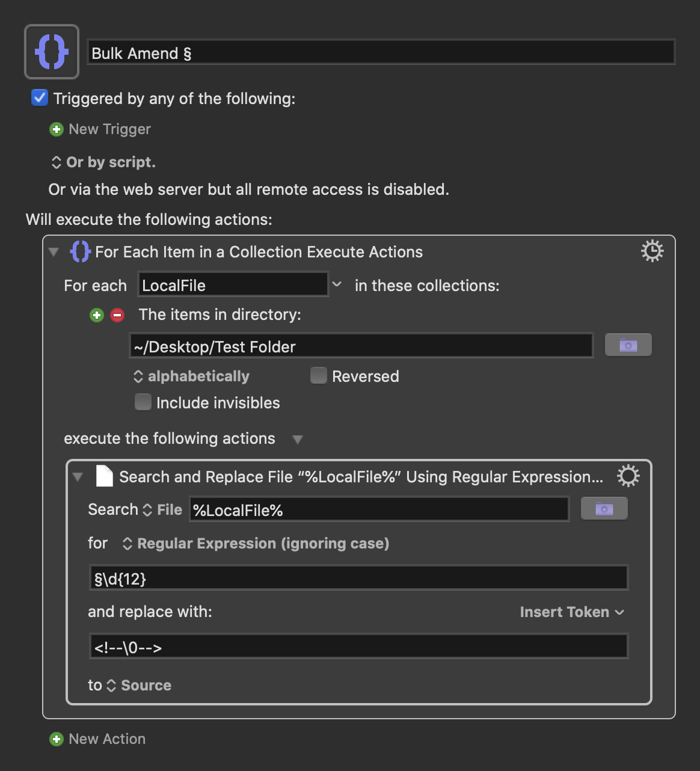Enable the Include invisibles checkbox

[143, 402]
